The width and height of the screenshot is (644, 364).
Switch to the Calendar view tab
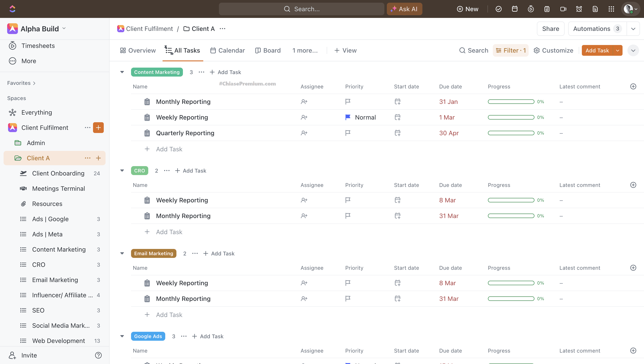227,50
